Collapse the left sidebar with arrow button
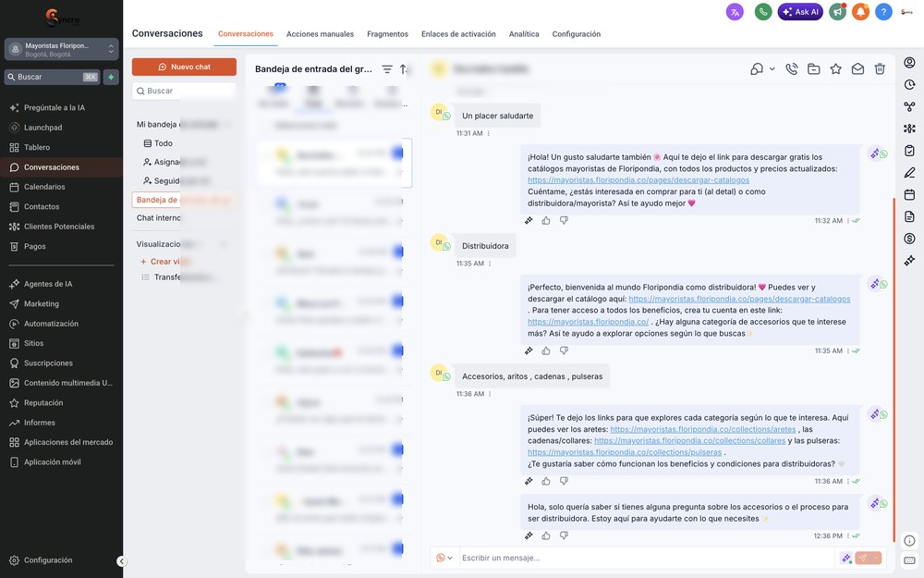Screen dimensions: 924x578 click(121, 561)
